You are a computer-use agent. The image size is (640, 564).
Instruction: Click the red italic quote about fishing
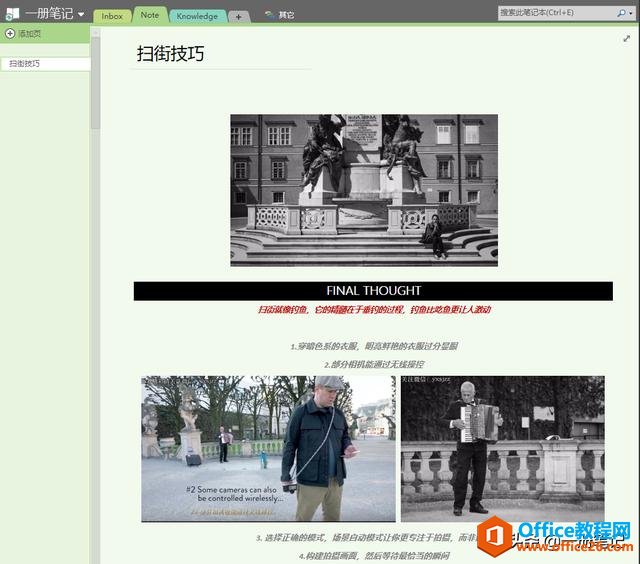coord(374,309)
